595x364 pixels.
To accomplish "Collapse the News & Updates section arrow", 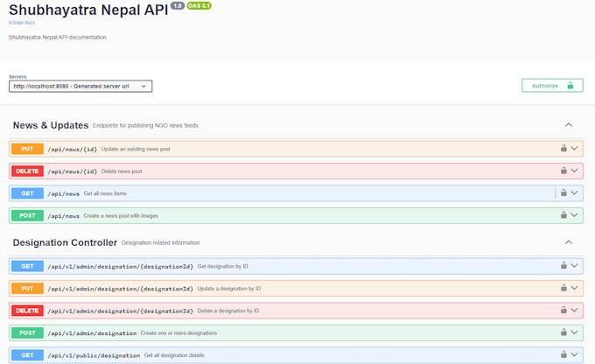I will point(569,125).
